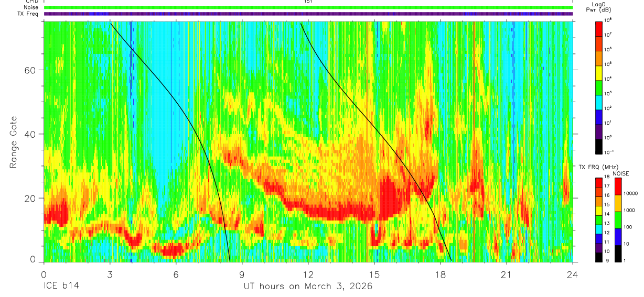The width and height of the screenshot is (644, 297).
Task: Click the 6 tick on UT hours axis
Action: coord(176,274)
